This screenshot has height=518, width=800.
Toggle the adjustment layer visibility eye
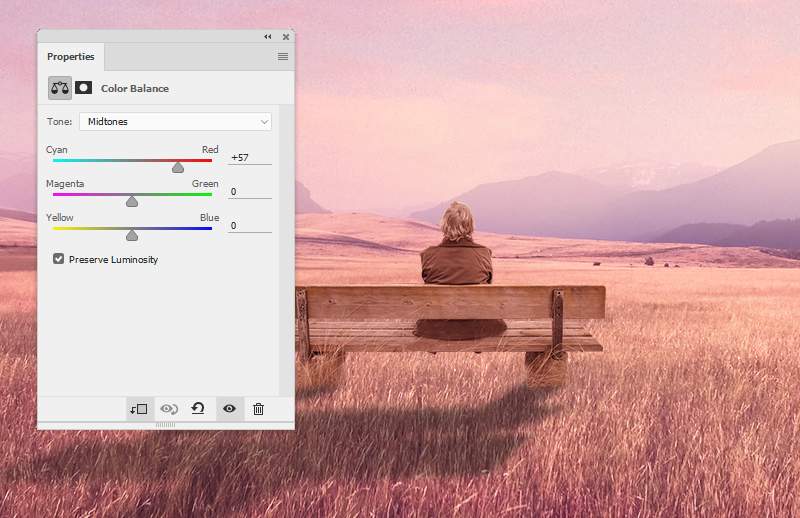[x=229, y=408]
